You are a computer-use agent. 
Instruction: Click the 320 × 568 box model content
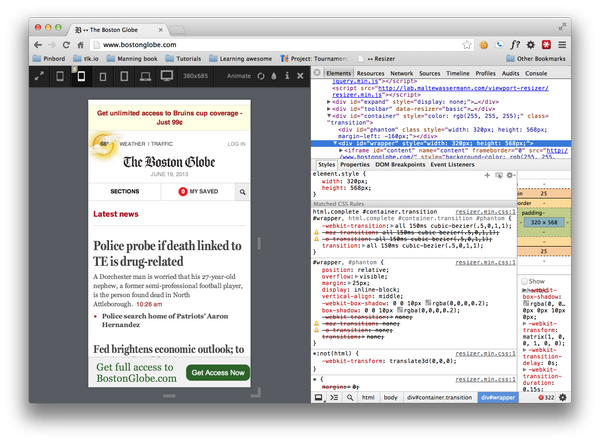tap(543, 222)
